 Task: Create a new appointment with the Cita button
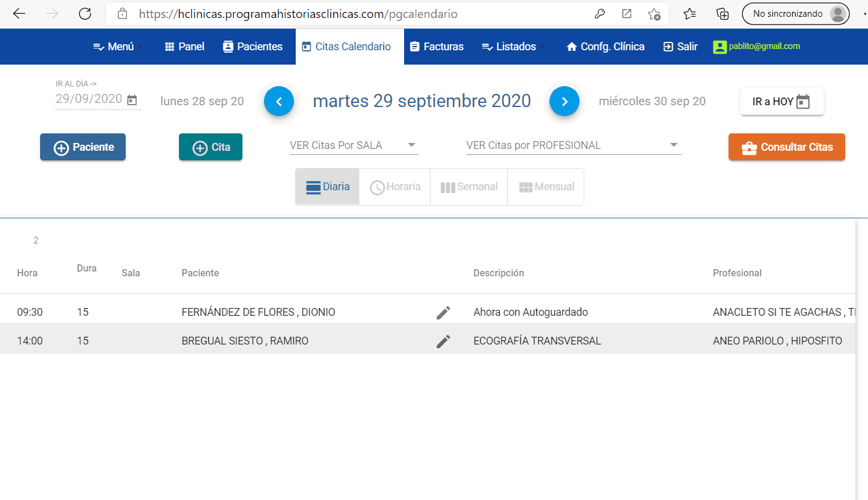click(x=210, y=146)
